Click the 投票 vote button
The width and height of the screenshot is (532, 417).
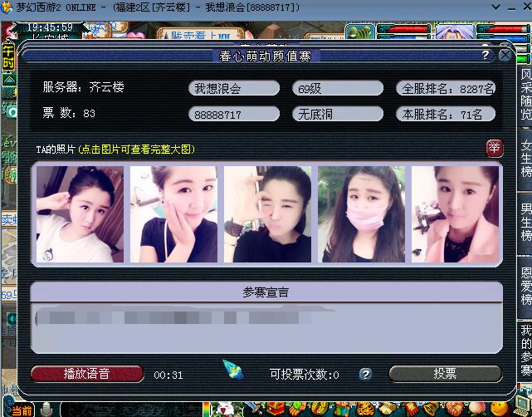coord(445,374)
